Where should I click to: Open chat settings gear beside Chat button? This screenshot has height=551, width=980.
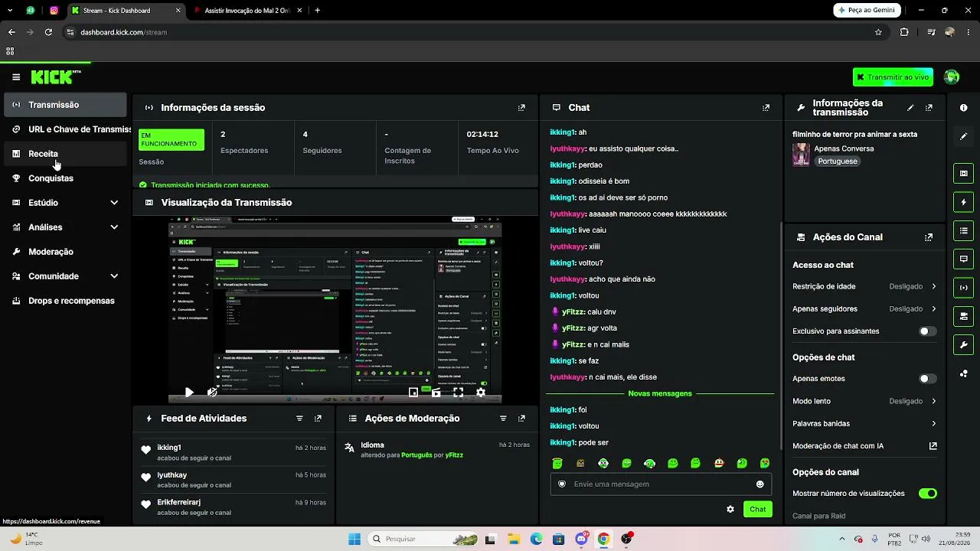pyautogui.click(x=730, y=509)
